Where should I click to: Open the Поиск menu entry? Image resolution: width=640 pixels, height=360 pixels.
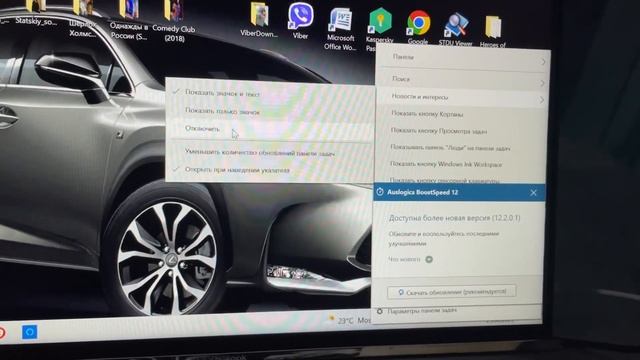pyautogui.click(x=462, y=80)
